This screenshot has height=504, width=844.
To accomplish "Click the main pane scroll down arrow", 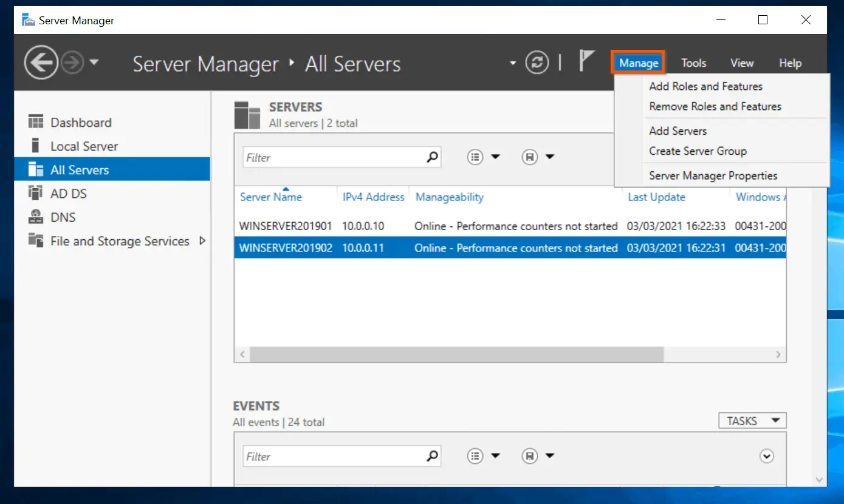I will point(820,480).
